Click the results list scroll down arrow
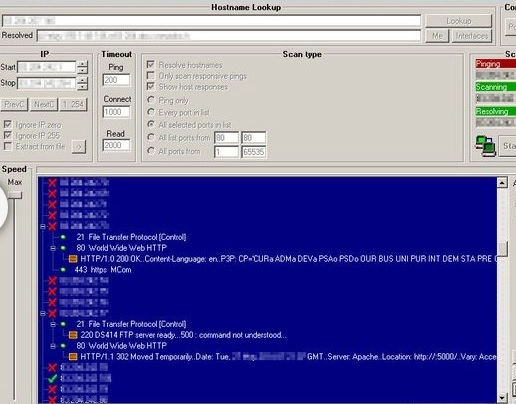516x404 pixels. [x=502, y=398]
